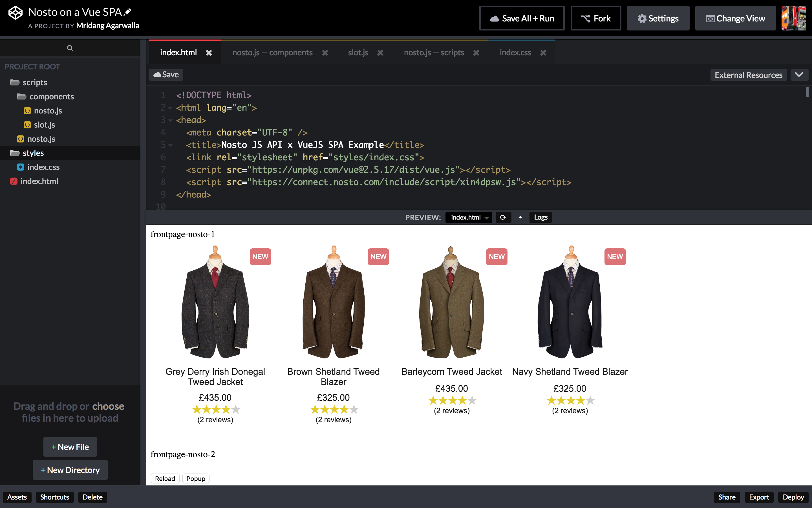Collapse the components folder

click(x=45, y=97)
